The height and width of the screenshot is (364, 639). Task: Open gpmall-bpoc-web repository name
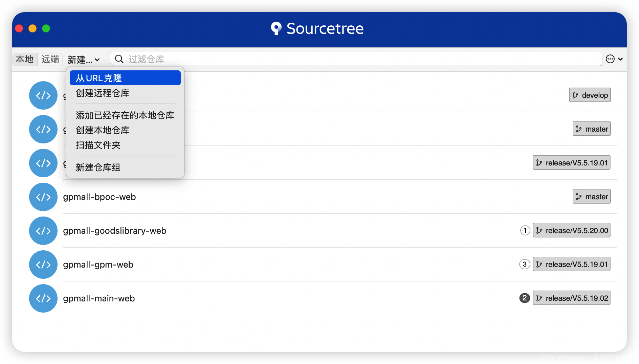[100, 197]
